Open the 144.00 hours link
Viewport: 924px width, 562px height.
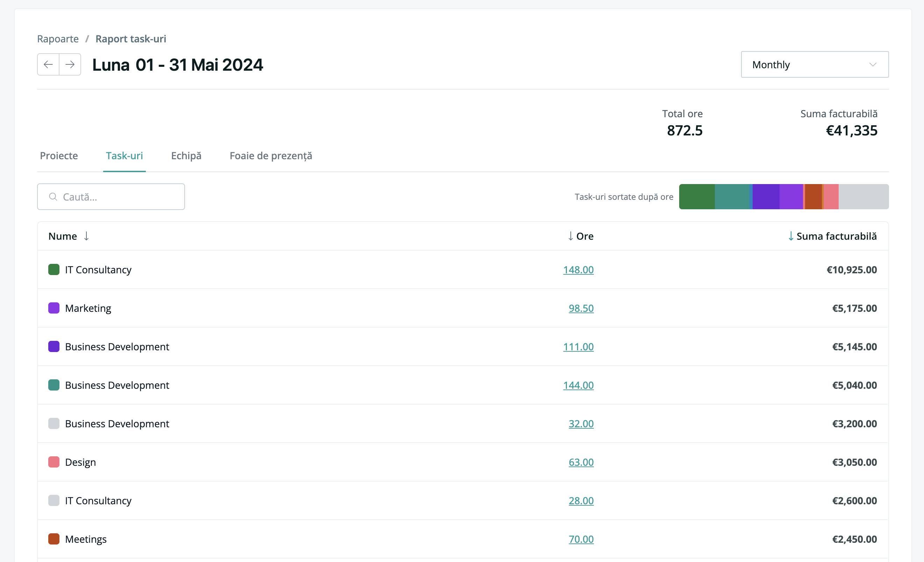tap(578, 385)
